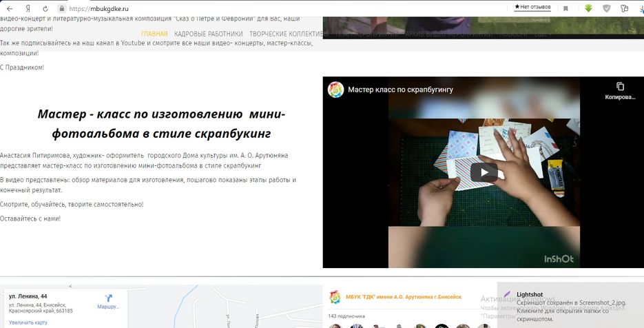Open 'Увеличить карту' link on the map
This screenshot has width=644, height=328.
tap(28, 322)
